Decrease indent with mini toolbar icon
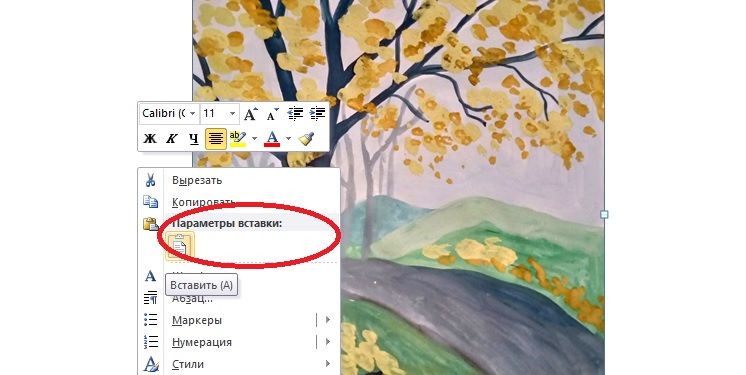This screenshot has height=375, width=746. (295, 114)
